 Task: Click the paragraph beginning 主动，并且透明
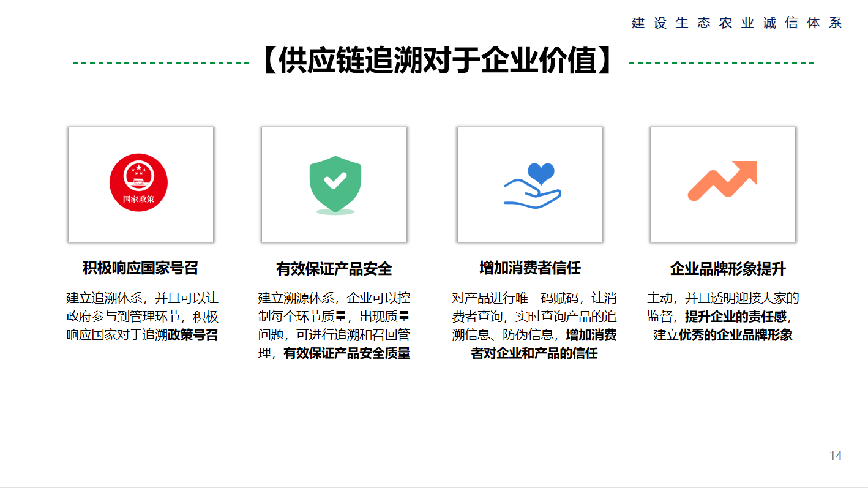click(723, 317)
